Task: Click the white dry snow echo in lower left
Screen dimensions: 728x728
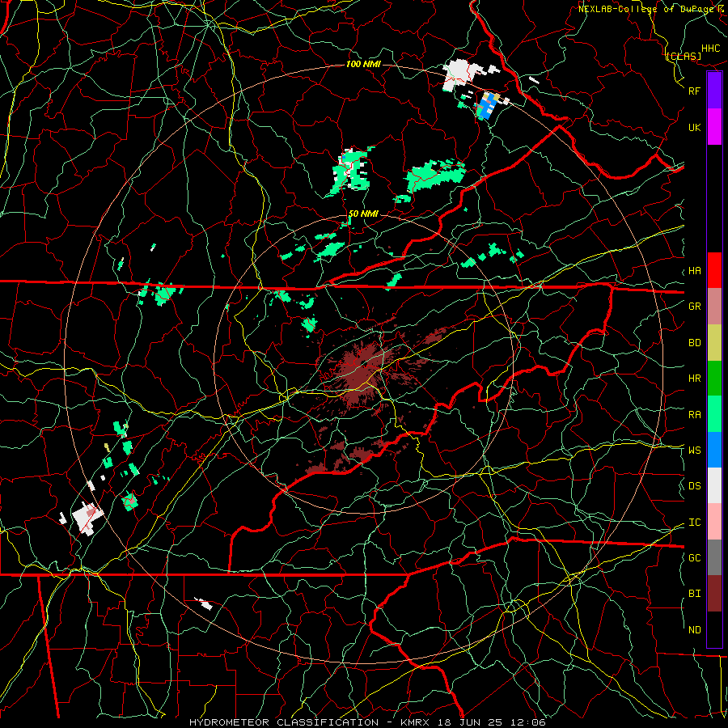Action: (87, 517)
